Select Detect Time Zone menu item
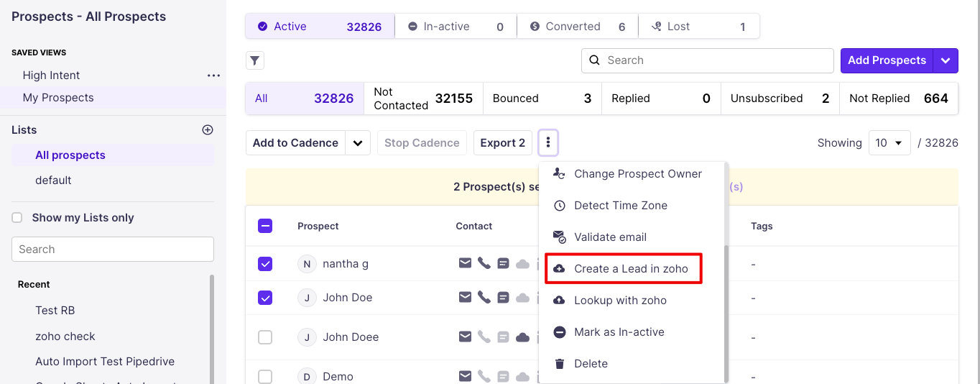 [631, 206]
